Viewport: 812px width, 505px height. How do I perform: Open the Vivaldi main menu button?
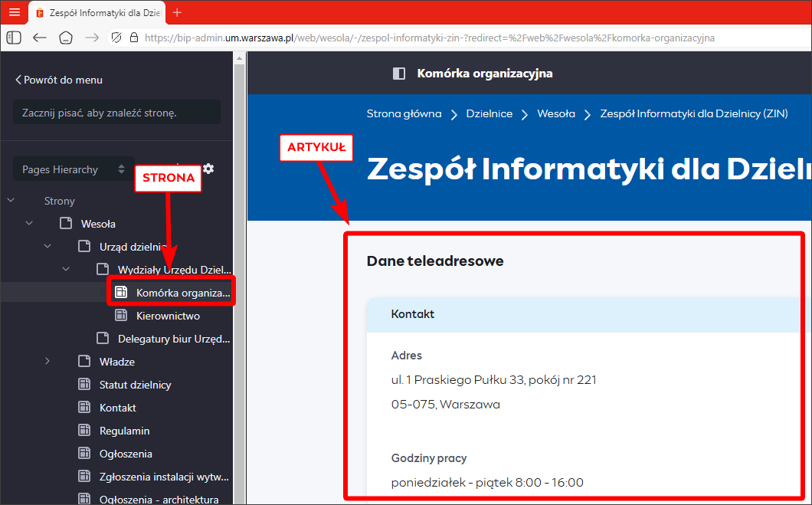coord(14,12)
